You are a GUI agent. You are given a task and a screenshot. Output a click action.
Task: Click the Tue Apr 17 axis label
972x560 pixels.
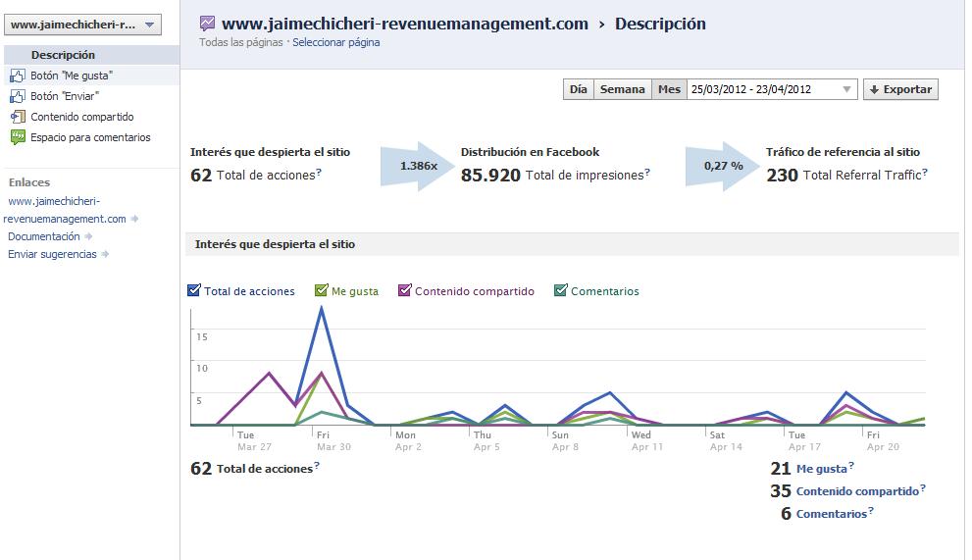[804, 441]
